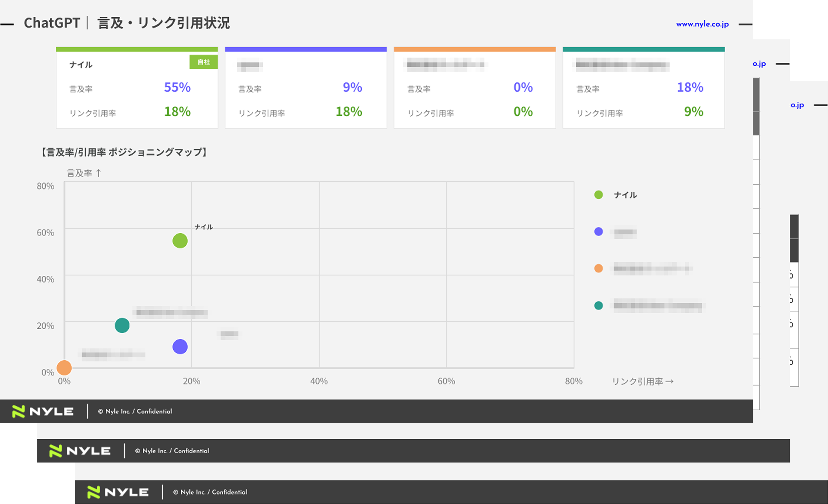The width and height of the screenshot is (828, 504).
Task: Click the green ナイル legend dot
Action: (x=598, y=195)
